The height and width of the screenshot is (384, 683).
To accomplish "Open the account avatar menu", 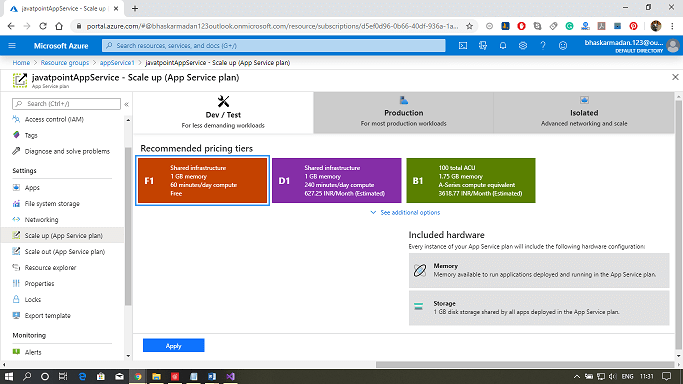I will coord(673,46).
